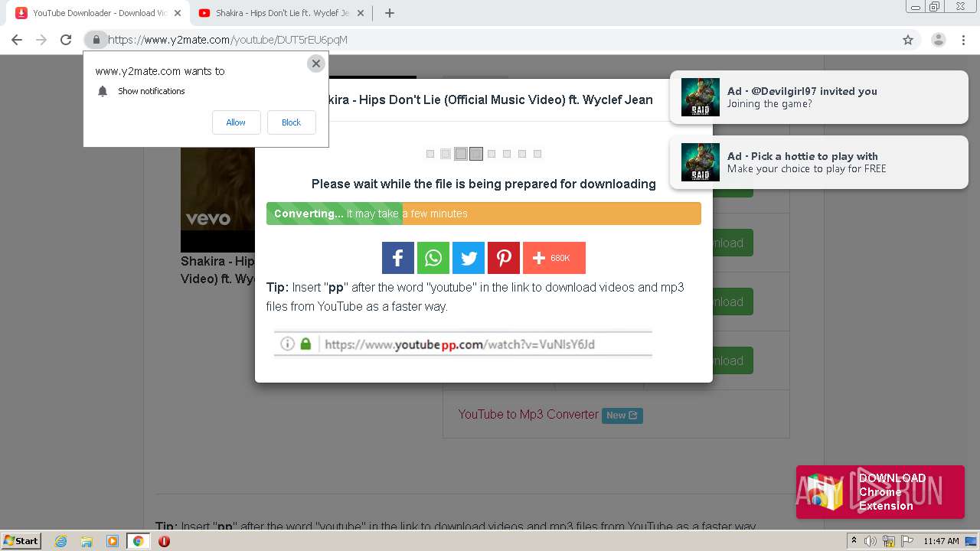Click the network tray icon
The height and width of the screenshot is (551, 980).
tap(889, 541)
